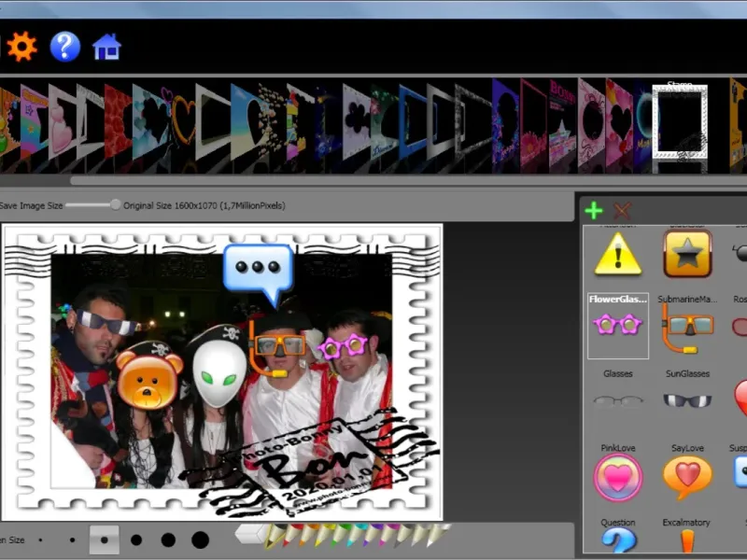Select the PinkLove heart sticker
Image resolution: width=747 pixels, height=560 pixels.
(x=617, y=476)
